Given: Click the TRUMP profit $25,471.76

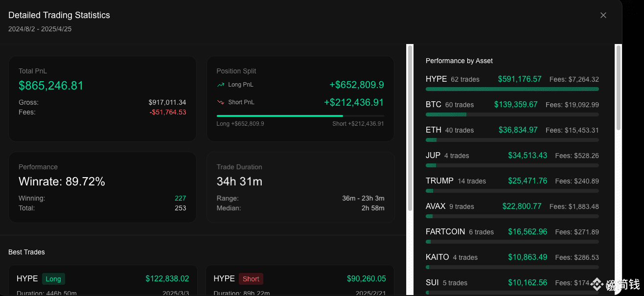Looking at the screenshot, I should tap(528, 181).
